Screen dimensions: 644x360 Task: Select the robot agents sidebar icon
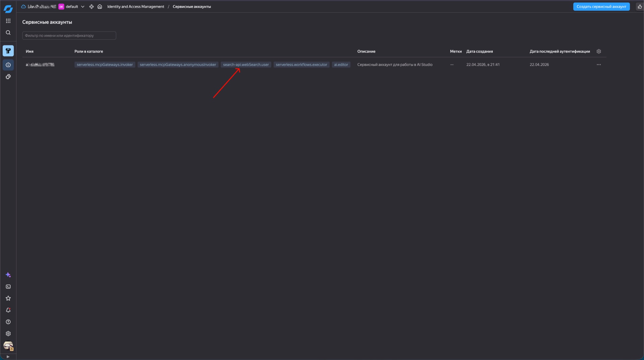coord(8,65)
